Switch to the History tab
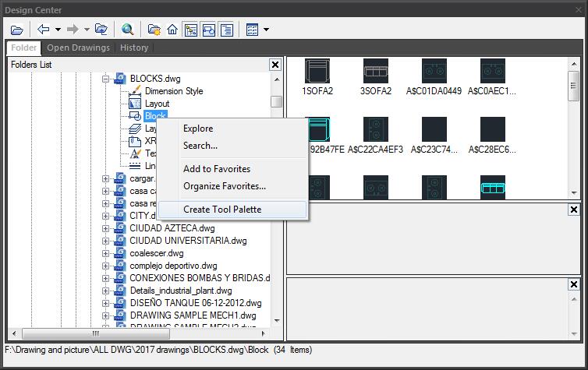This screenshot has height=370, width=588. (134, 48)
